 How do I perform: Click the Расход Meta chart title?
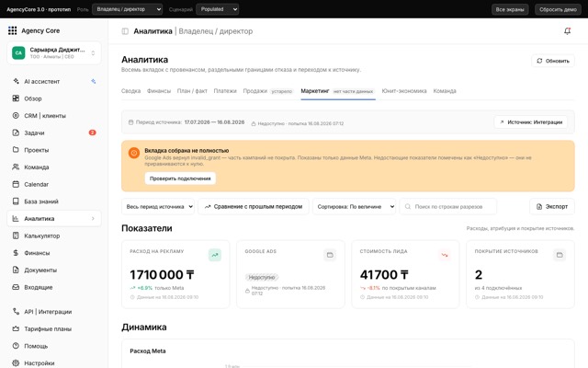pos(148,351)
